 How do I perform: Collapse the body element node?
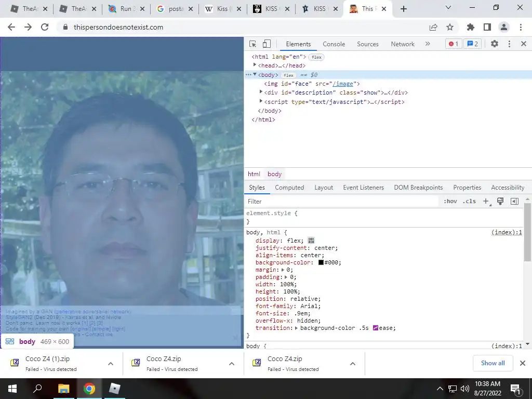(255, 74)
